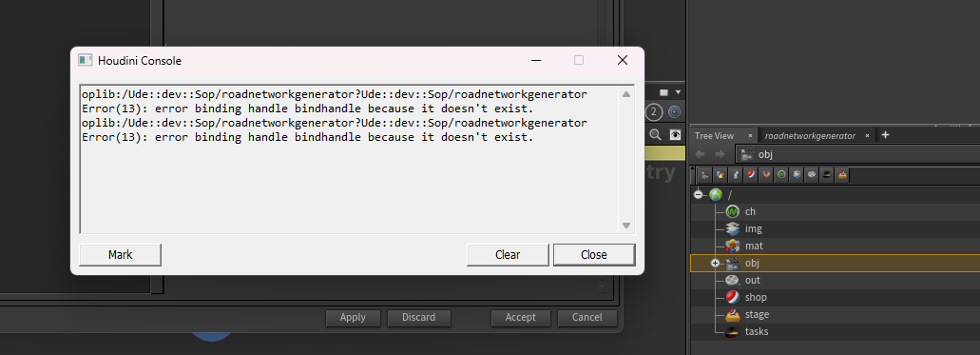Collapse the root node in the tree
This screenshot has width=980, height=355.
click(x=698, y=195)
